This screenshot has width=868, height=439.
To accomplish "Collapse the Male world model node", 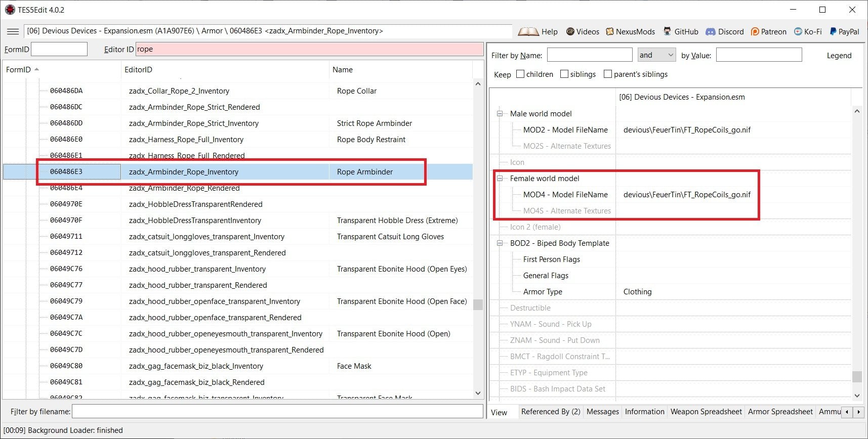I will click(500, 114).
